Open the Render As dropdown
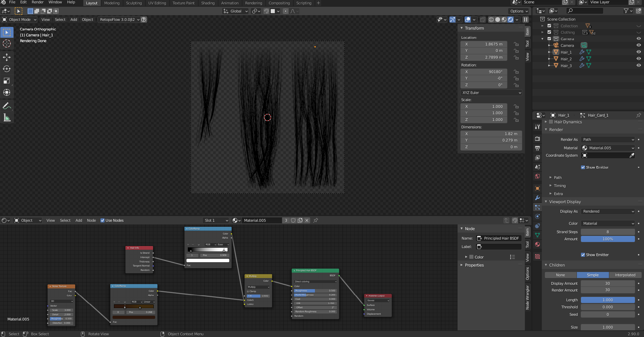The width and height of the screenshot is (644, 337). (x=608, y=140)
